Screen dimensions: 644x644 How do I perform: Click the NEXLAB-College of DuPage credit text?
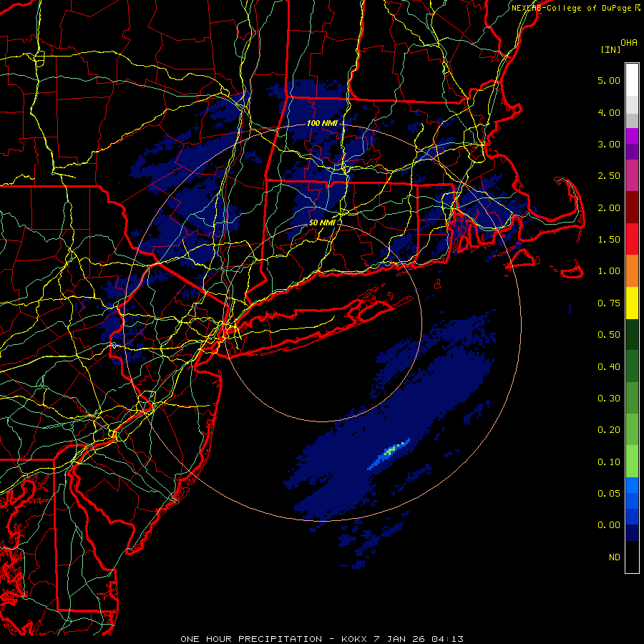point(572,8)
